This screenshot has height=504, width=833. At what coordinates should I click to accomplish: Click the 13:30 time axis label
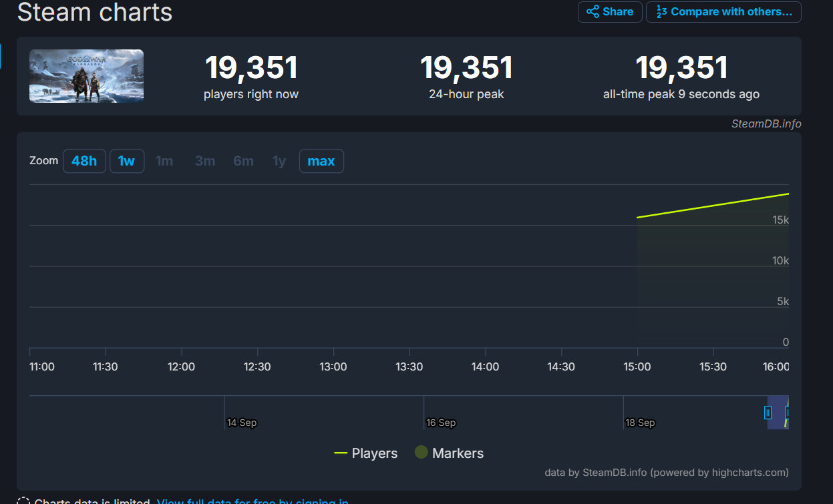pyautogui.click(x=409, y=366)
